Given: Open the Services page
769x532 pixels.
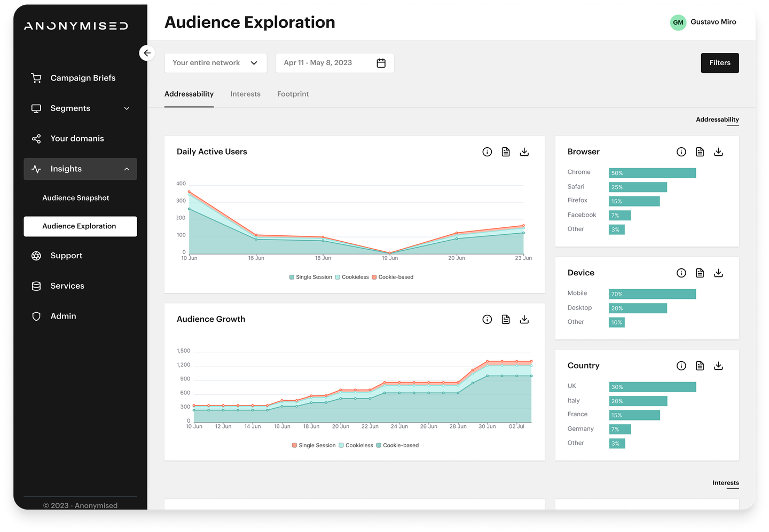Looking at the screenshot, I should [67, 286].
